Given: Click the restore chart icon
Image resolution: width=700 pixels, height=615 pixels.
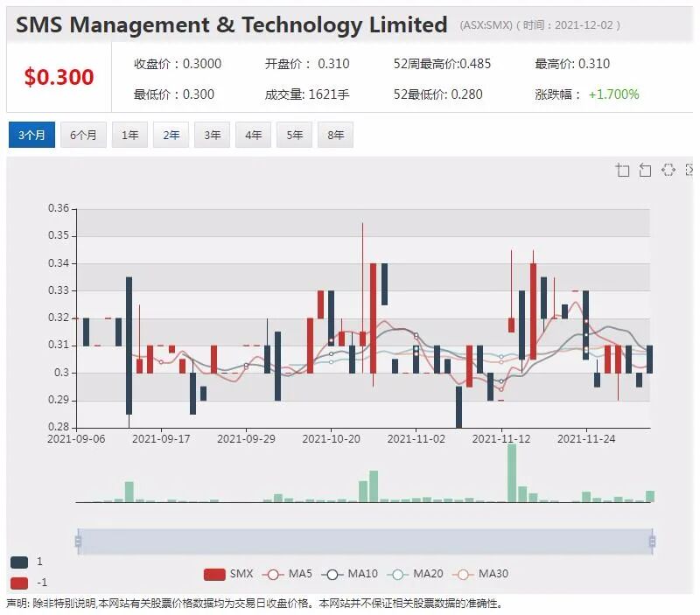Looking at the screenshot, I should coord(668,170).
